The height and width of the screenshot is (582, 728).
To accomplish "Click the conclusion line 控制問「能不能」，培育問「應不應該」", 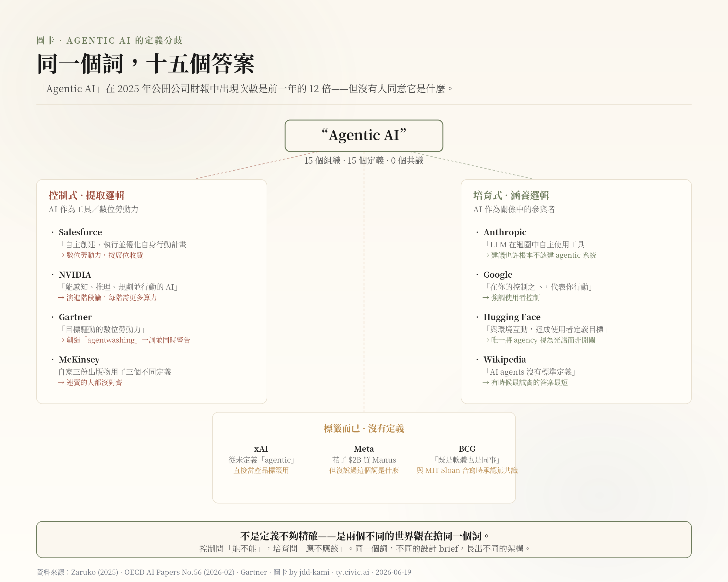I will click(364, 549).
